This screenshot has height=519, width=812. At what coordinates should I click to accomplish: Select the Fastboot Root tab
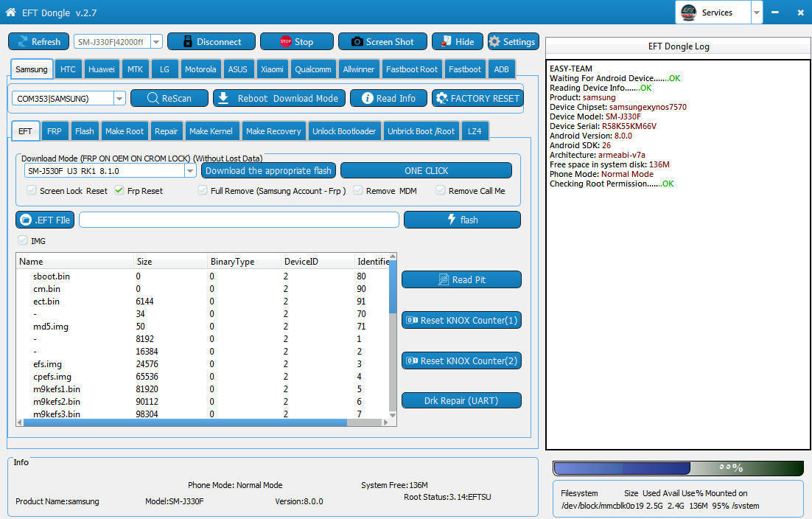coord(412,69)
